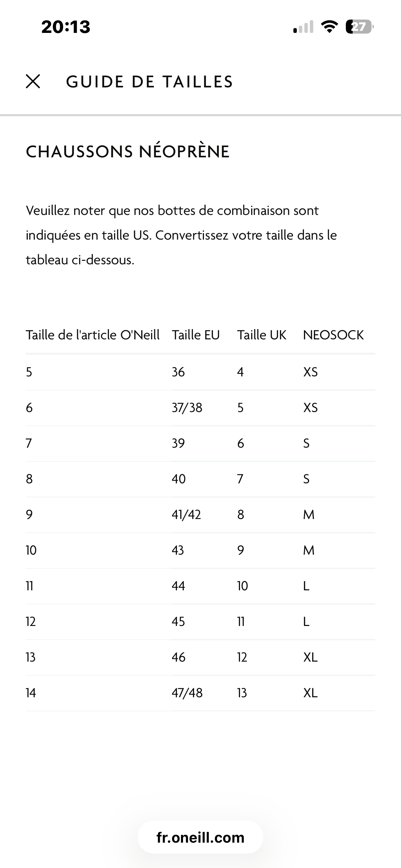Click the US size conversion note paragraph
The width and height of the screenshot is (401, 868).
tap(181, 235)
